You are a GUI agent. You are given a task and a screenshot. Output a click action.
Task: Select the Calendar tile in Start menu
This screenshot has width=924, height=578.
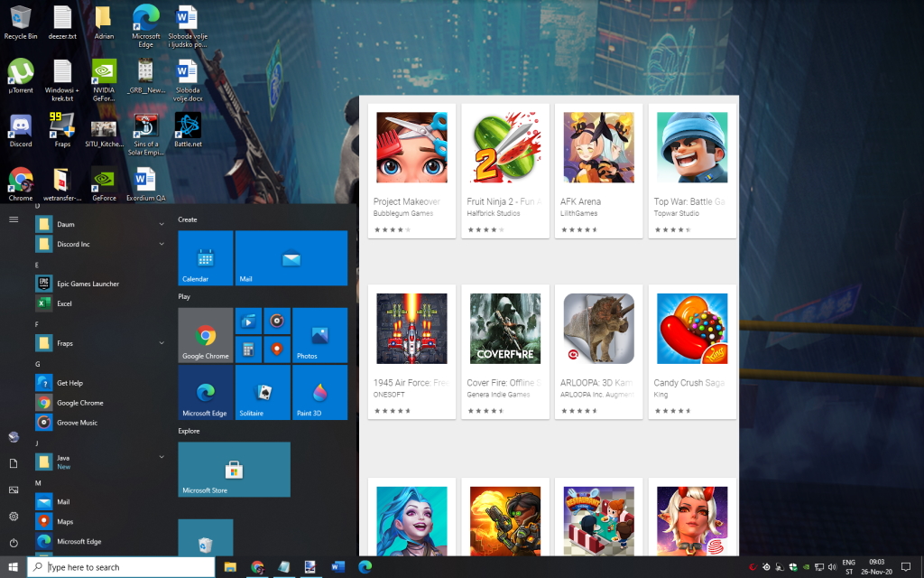tap(206, 258)
